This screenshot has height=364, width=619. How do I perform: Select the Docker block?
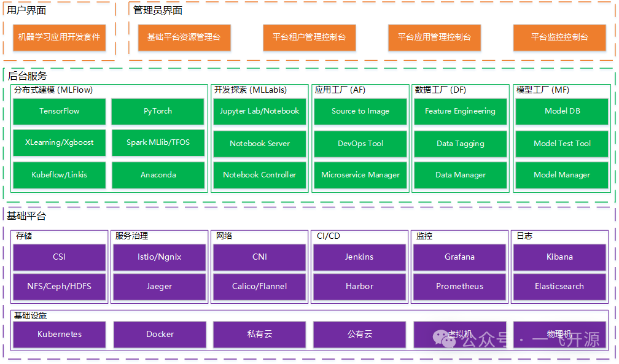tap(160, 335)
